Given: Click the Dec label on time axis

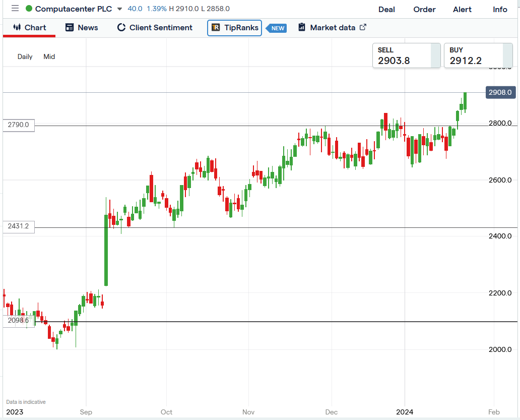Looking at the screenshot, I should click(332, 412).
